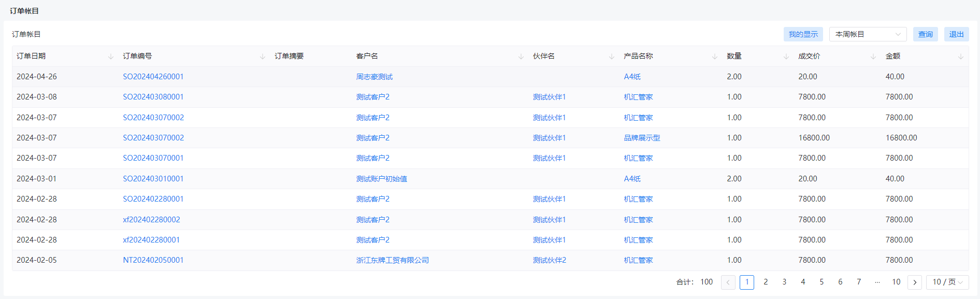Sort by 客户名 column arrow icon
Image resolution: width=980 pixels, height=299 pixels.
521,56
